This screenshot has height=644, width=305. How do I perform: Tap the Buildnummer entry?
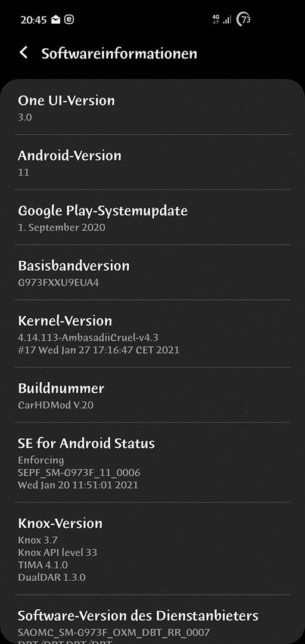tap(152, 395)
